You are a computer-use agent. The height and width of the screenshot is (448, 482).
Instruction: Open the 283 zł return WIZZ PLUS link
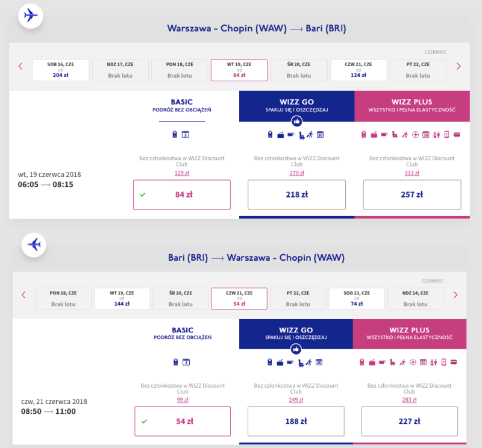[x=409, y=400]
